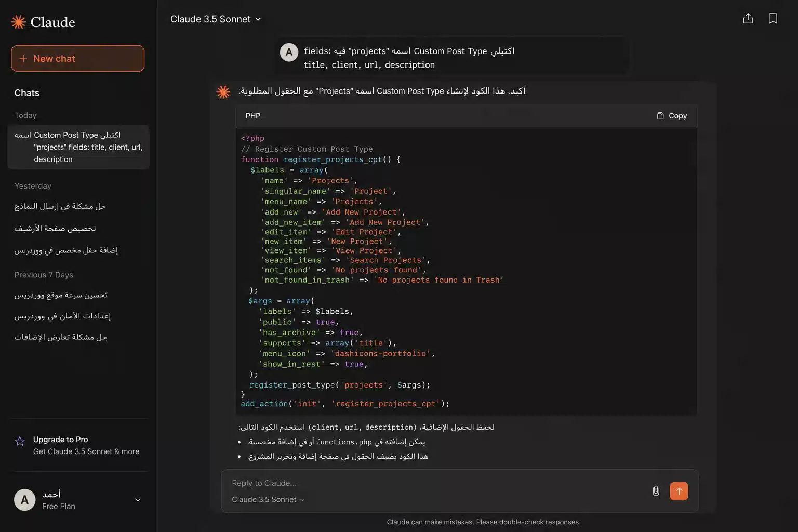The height and width of the screenshot is (532, 798).
Task: Click the 'menu_icon' => 'dashicons-portfolio' code line
Action: pyautogui.click(x=347, y=354)
